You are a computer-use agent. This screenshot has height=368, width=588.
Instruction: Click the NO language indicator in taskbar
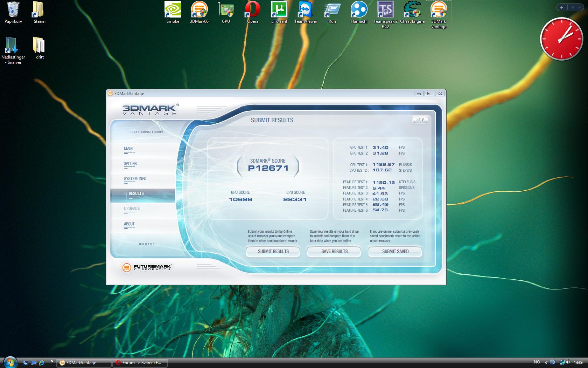click(537, 362)
